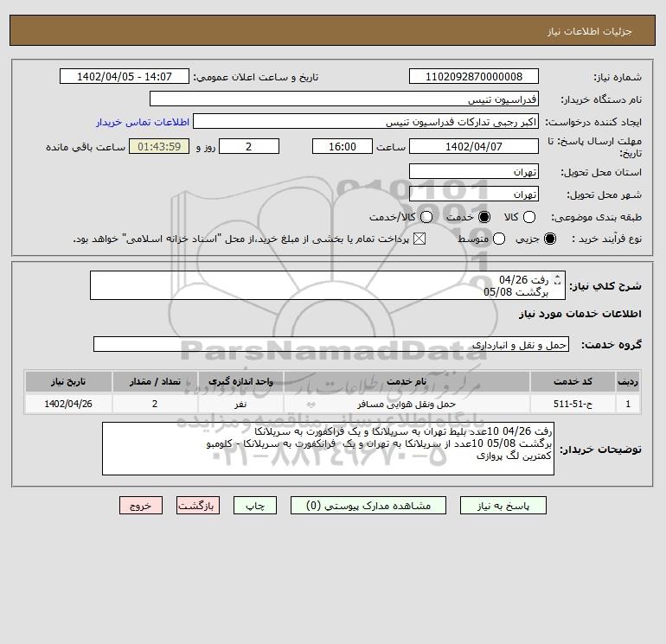Click the خروج exit button

(141, 505)
